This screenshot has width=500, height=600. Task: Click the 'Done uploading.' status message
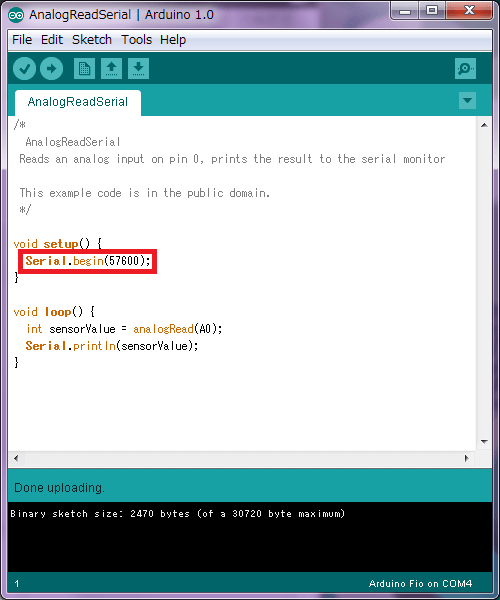[59, 488]
